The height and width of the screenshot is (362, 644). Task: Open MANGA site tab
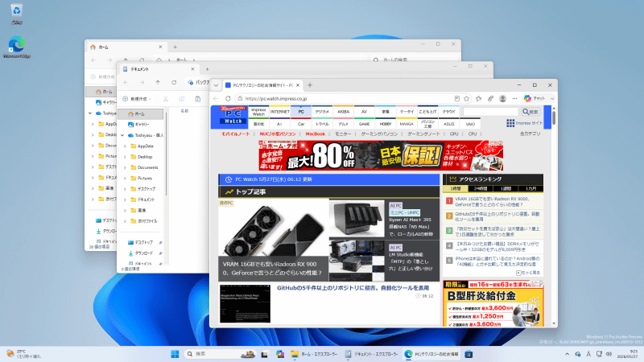pos(407,124)
